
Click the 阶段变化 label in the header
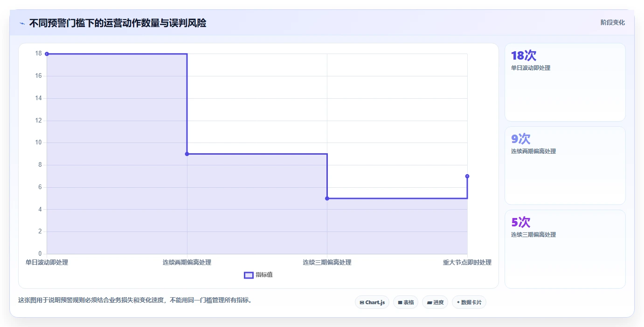pos(612,22)
